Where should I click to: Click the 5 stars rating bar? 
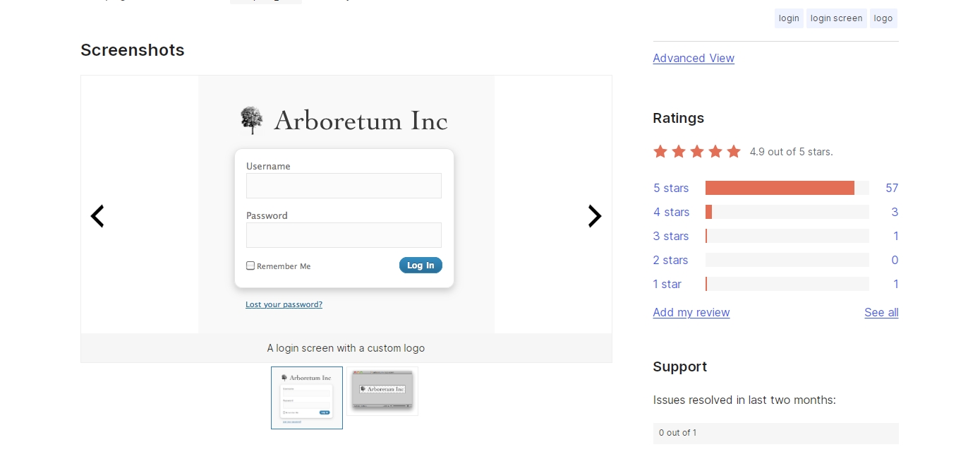point(787,188)
